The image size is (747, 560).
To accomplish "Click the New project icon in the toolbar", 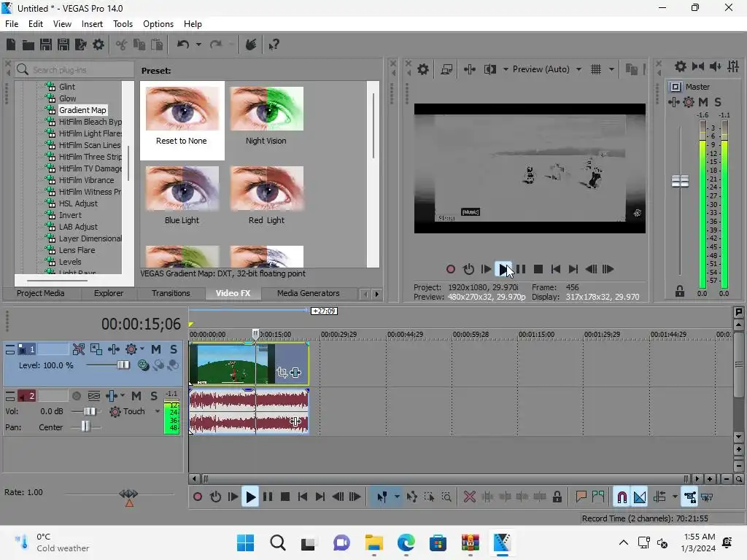I will [11, 44].
